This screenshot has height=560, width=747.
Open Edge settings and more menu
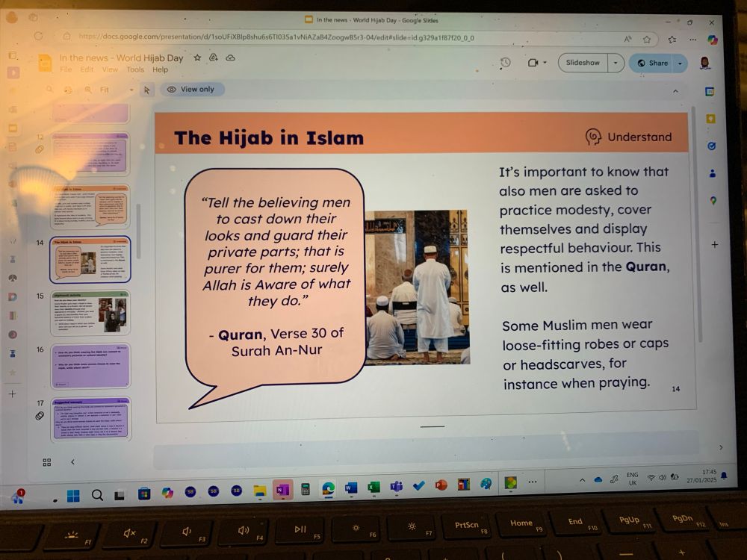[692, 40]
